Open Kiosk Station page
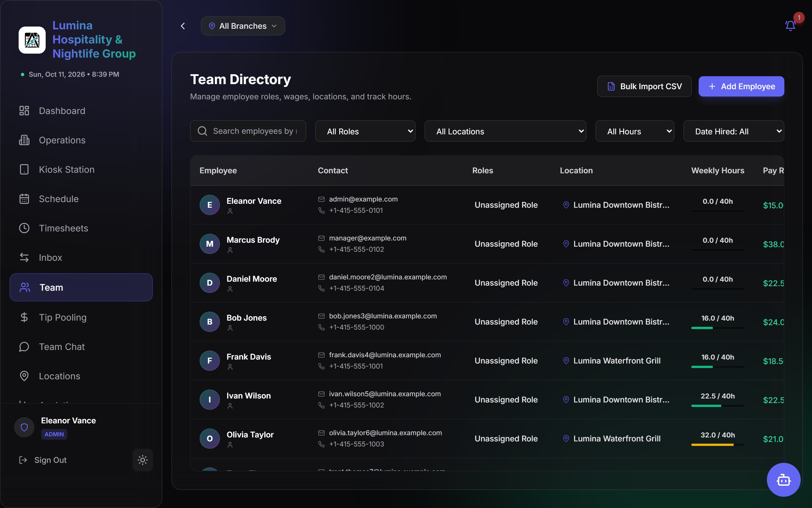This screenshot has height=508, width=812. 81,169
